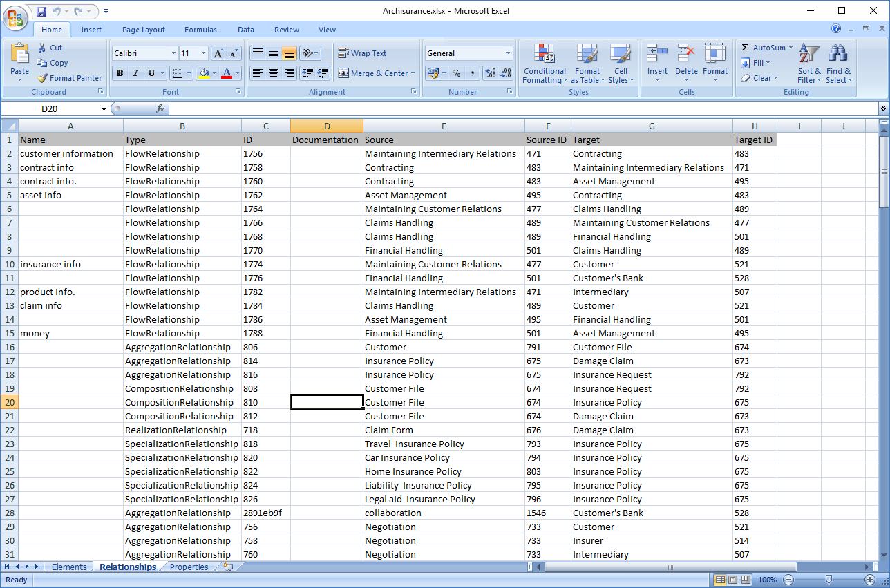
Task: Open text Orientation options
Action: pyautogui.click(x=310, y=53)
